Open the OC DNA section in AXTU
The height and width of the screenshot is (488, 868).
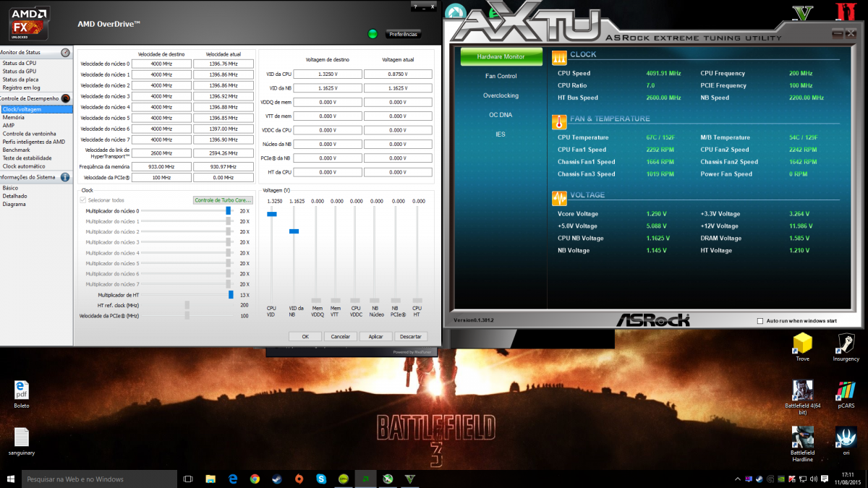click(501, 115)
